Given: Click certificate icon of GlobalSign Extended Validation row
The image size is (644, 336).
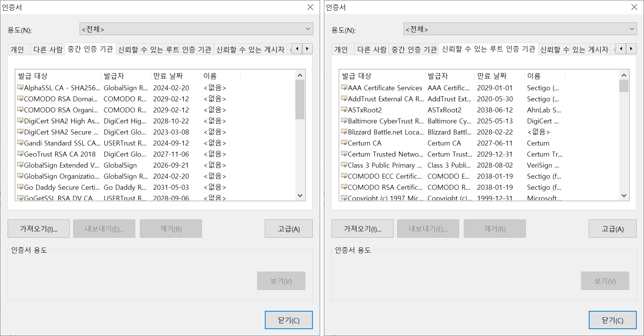Looking at the screenshot, I should coord(20,165).
